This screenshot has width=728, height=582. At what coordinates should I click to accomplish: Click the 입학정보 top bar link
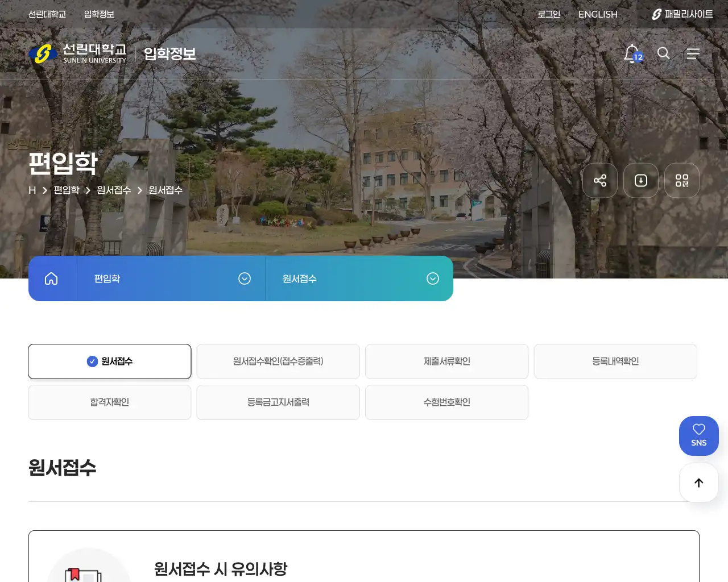[x=99, y=14]
